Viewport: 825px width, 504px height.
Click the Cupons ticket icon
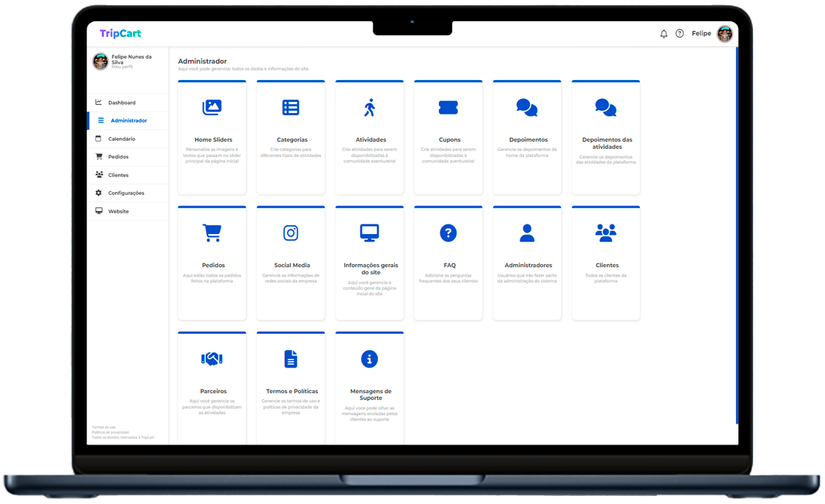click(448, 107)
